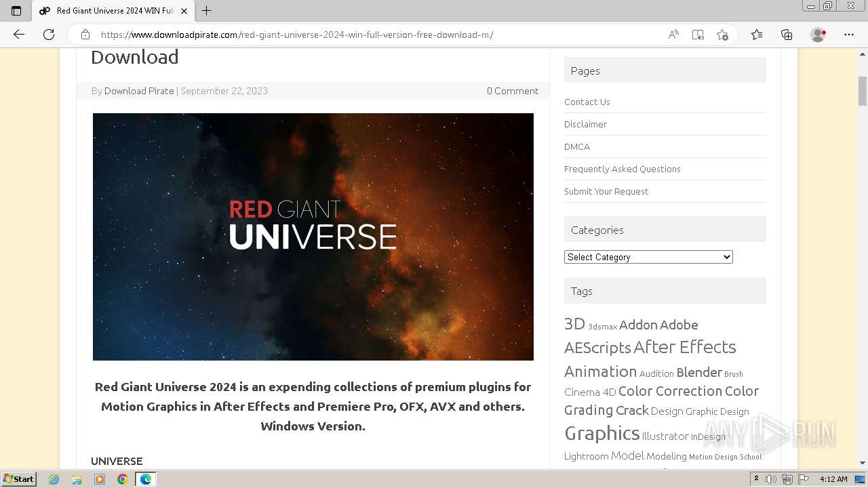Open Edge Settings and more menu

point(849,35)
